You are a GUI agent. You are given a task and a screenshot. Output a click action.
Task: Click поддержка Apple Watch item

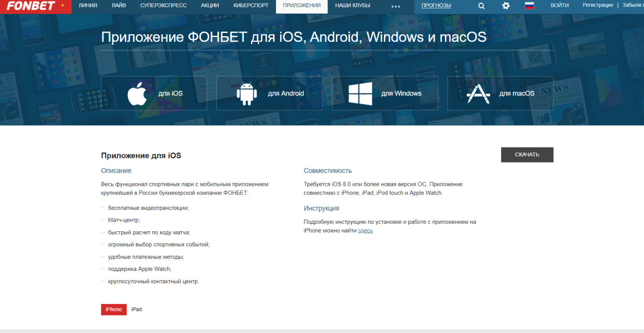click(140, 269)
